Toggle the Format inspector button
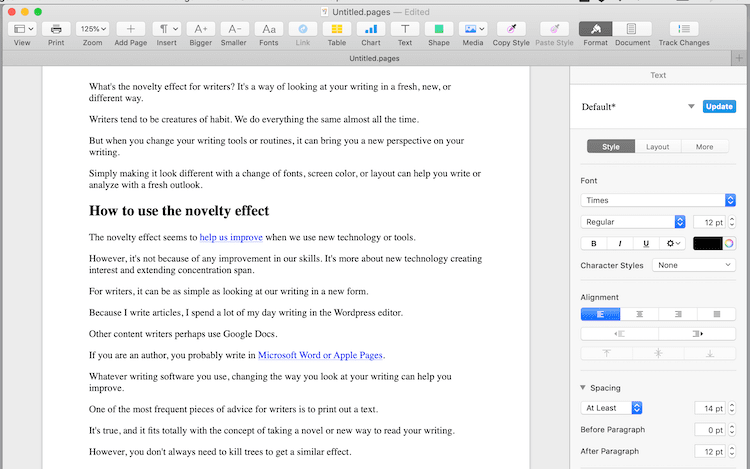Viewport: 750px width, 469px height. [x=596, y=29]
